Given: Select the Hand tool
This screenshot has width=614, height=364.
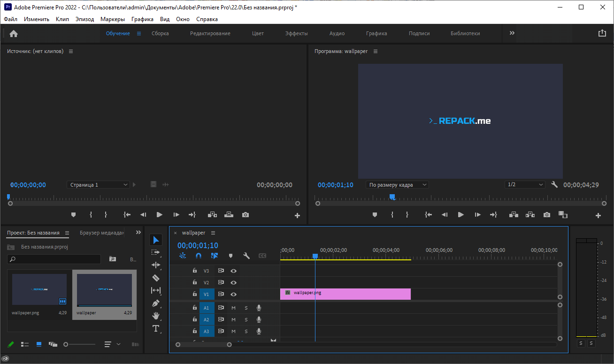Looking at the screenshot, I should click(x=156, y=316).
